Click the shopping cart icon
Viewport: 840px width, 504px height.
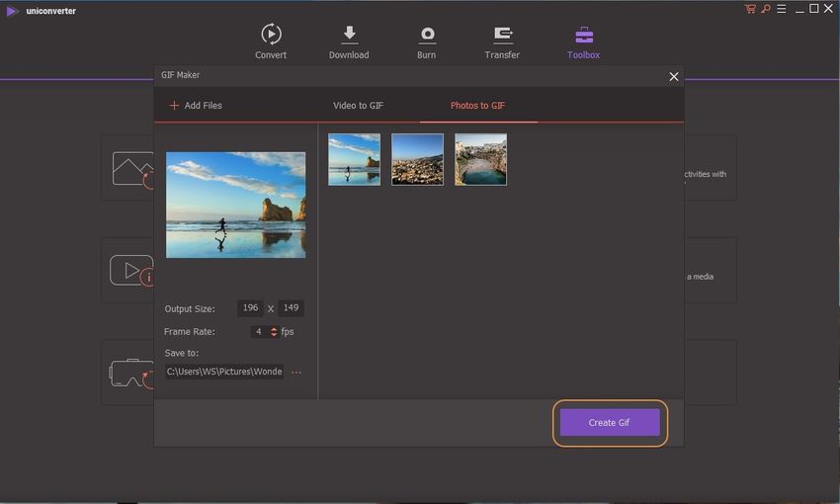tap(750, 9)
